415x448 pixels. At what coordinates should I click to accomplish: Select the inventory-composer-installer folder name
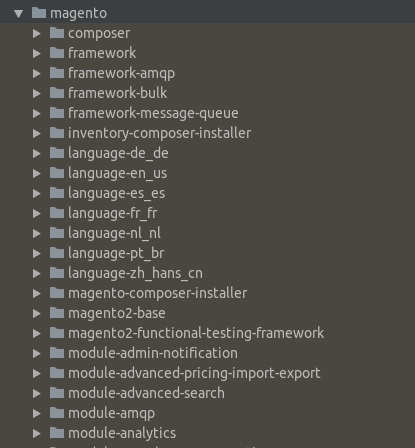160,134
